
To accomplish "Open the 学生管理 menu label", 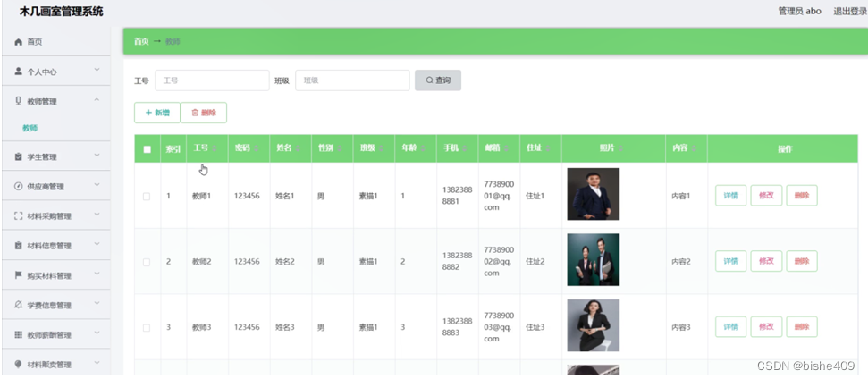I will click(x=42, y=157).
